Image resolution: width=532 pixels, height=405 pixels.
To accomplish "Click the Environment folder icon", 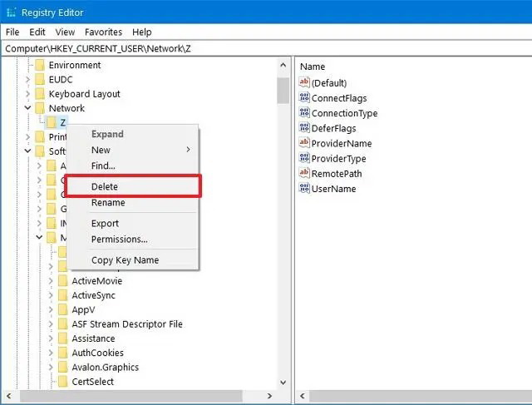I will (x=40, y=65).
